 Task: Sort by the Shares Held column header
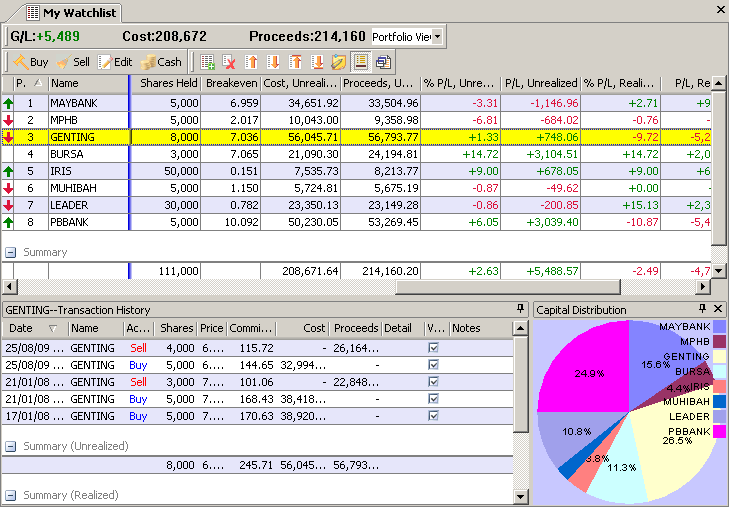click(x=166, y=84)
